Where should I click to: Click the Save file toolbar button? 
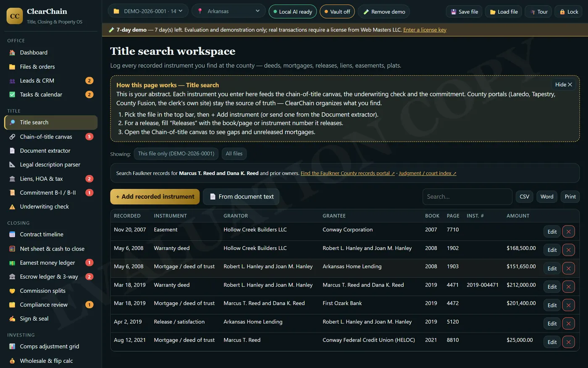[x=464, y=12]
